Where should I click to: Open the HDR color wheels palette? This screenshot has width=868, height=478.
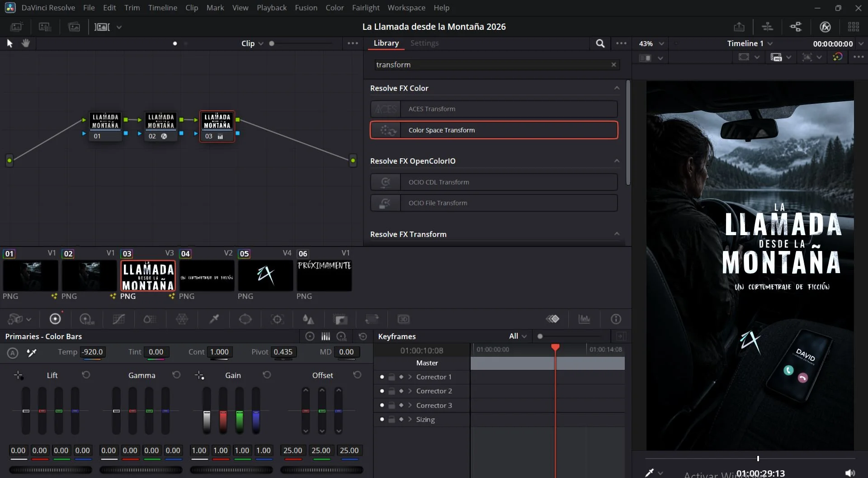(86, 319)
